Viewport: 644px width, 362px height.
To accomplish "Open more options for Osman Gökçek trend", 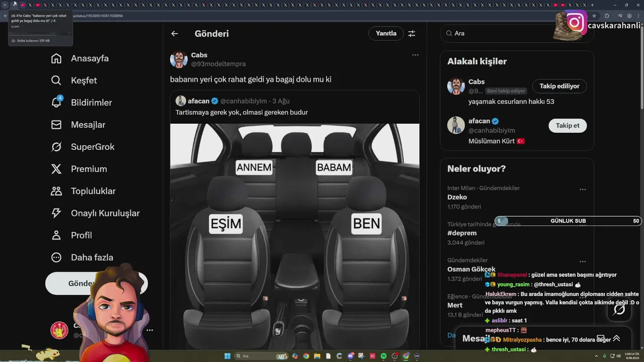I will coord(582,261).
